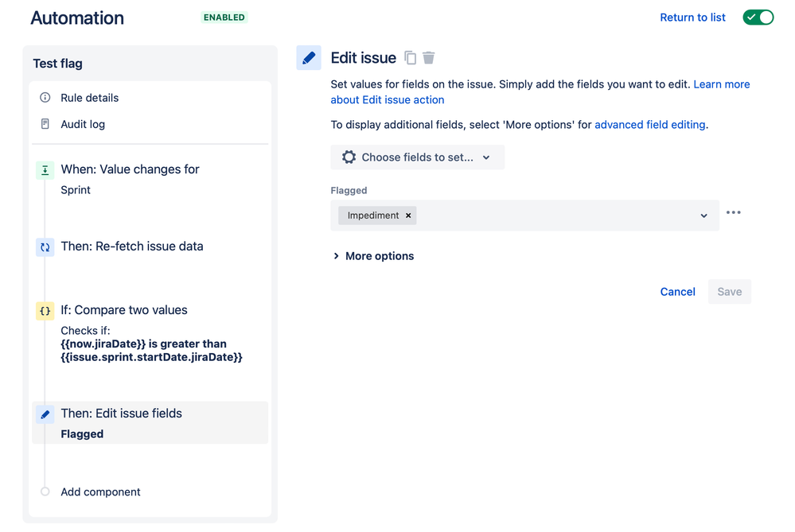
Task: Click the Rule details info icon
Action: pos(45,98)
